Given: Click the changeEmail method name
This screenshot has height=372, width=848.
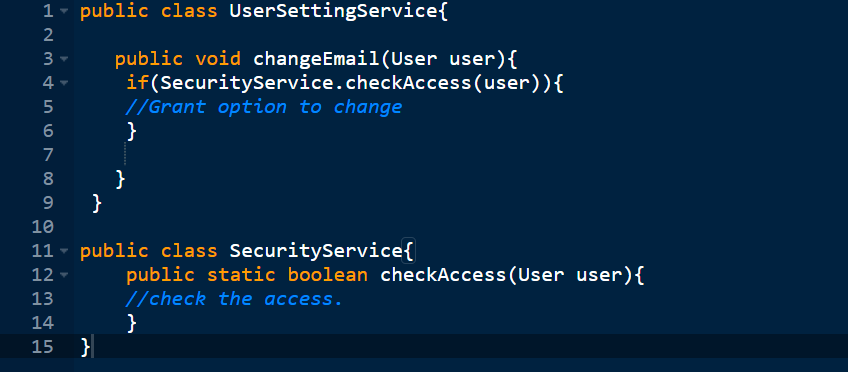Looking at the screenshot, I should pos(316,59).
